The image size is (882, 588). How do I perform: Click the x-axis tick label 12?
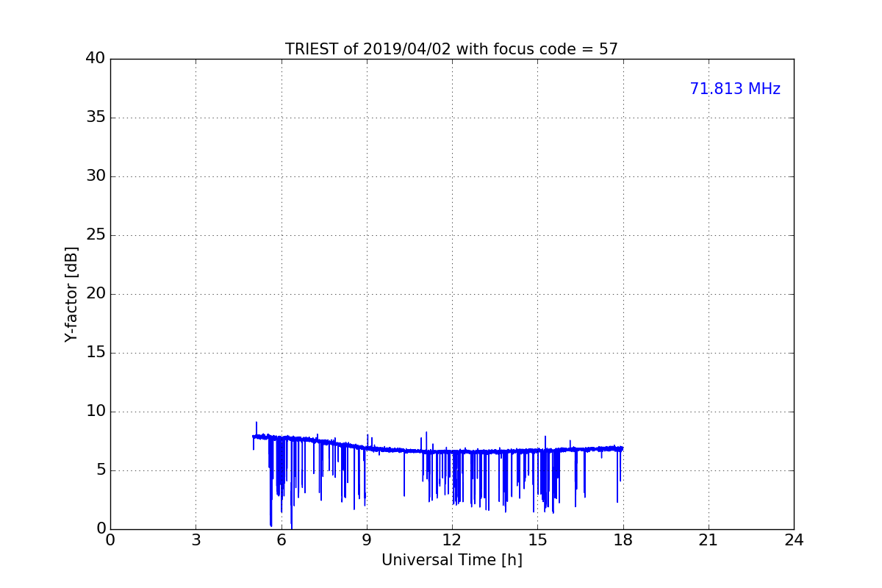point(452,540)
